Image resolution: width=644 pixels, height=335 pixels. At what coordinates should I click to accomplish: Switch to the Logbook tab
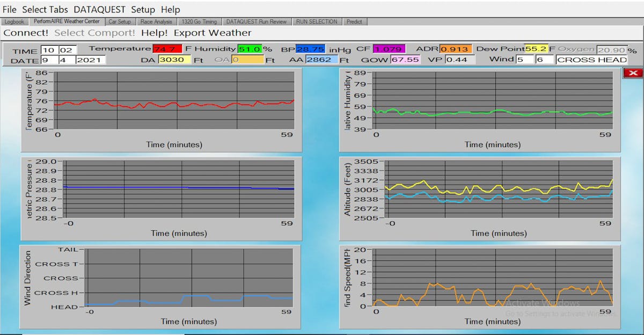tap(14, 21)
